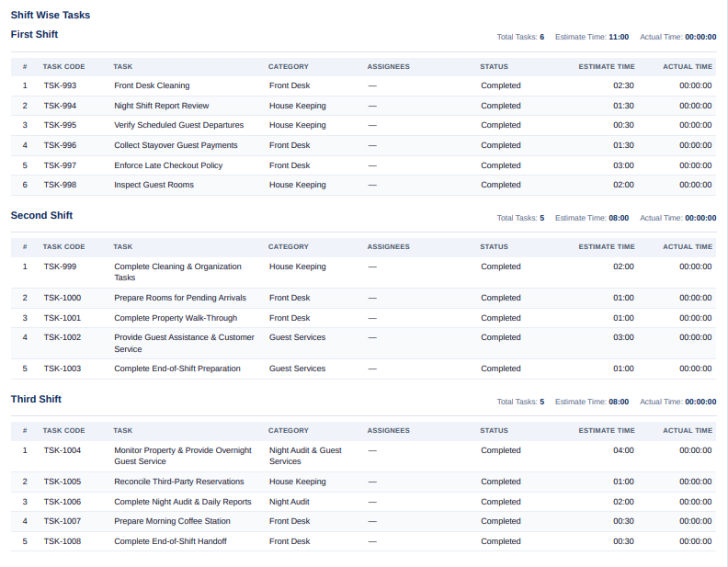Click task code TSK-999

[60, 266]
